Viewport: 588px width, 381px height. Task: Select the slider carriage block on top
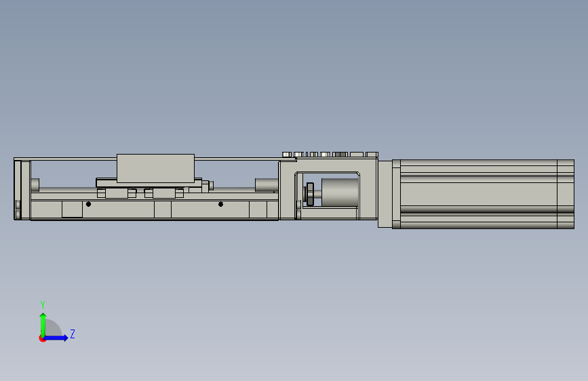click(155, 168)
